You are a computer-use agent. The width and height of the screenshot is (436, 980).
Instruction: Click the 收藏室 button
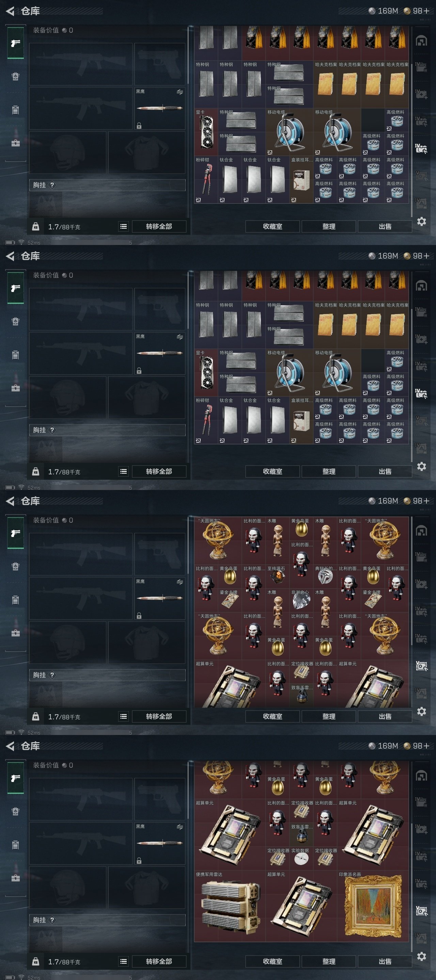[272, 226]
